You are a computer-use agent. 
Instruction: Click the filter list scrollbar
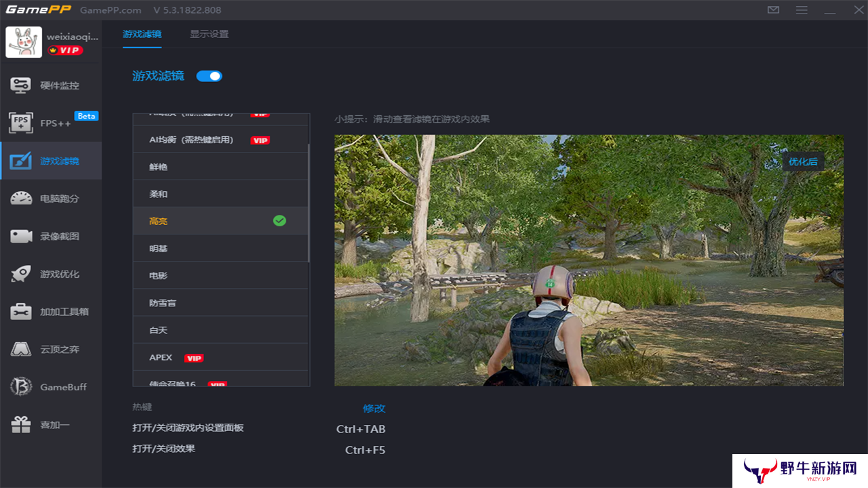click(x=309, y=203)
